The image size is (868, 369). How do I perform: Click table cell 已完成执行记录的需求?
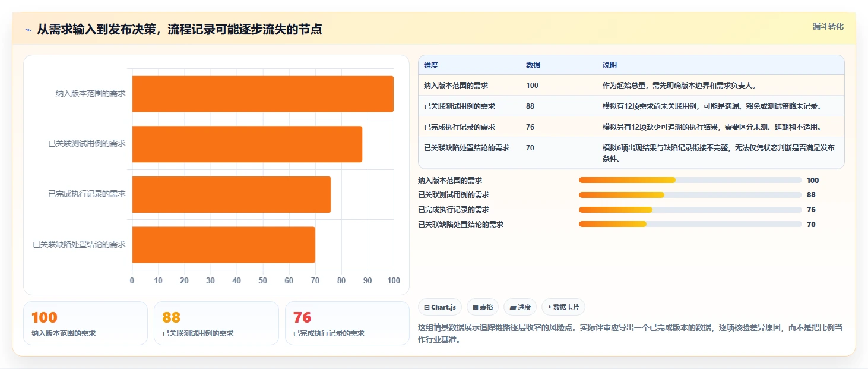coord(460,127)
